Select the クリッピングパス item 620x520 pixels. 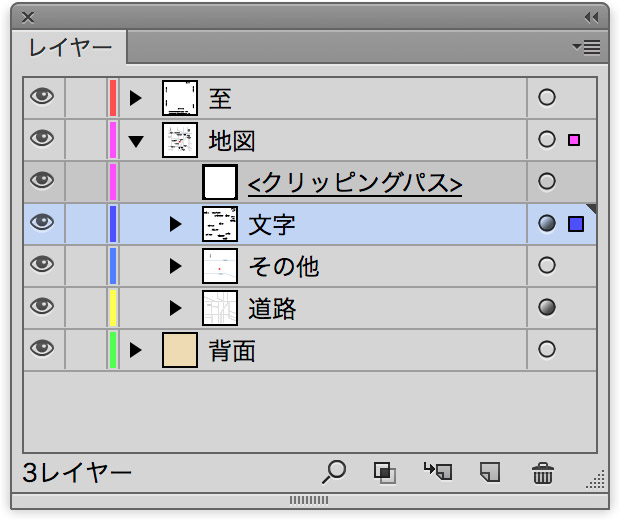pyautogui.click(x=355, y=183)
